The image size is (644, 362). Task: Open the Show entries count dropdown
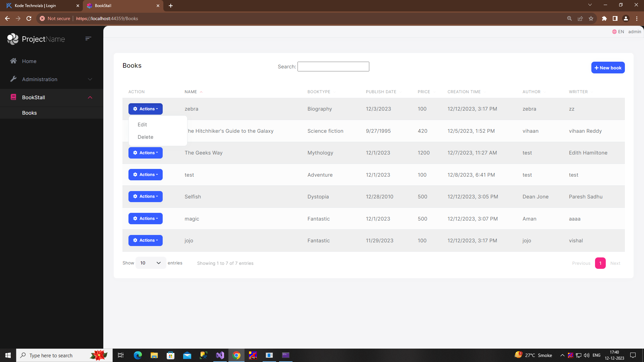click(x=151, y=263)
